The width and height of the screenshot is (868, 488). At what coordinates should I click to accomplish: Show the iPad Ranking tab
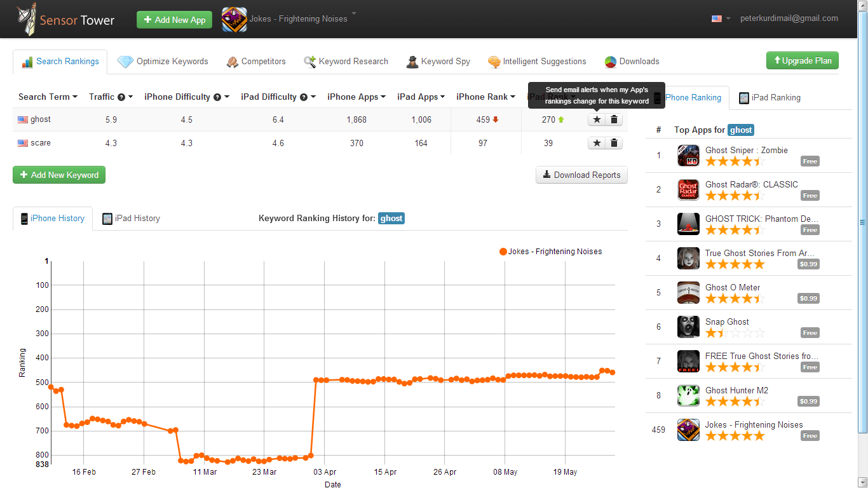[770, 98]
